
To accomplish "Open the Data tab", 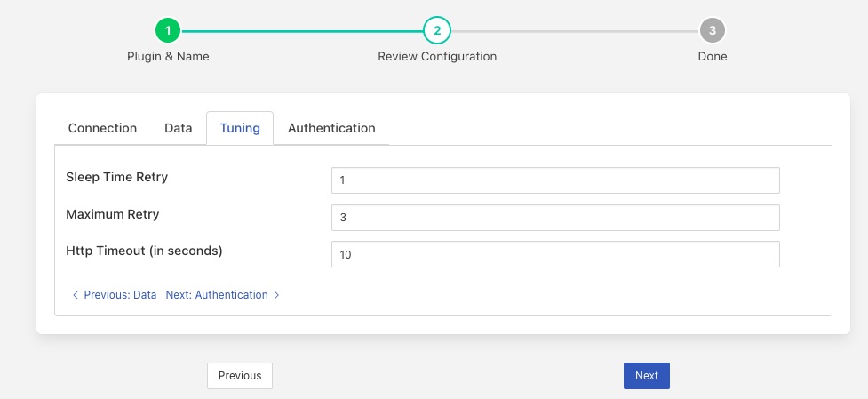I will (179, 128).
